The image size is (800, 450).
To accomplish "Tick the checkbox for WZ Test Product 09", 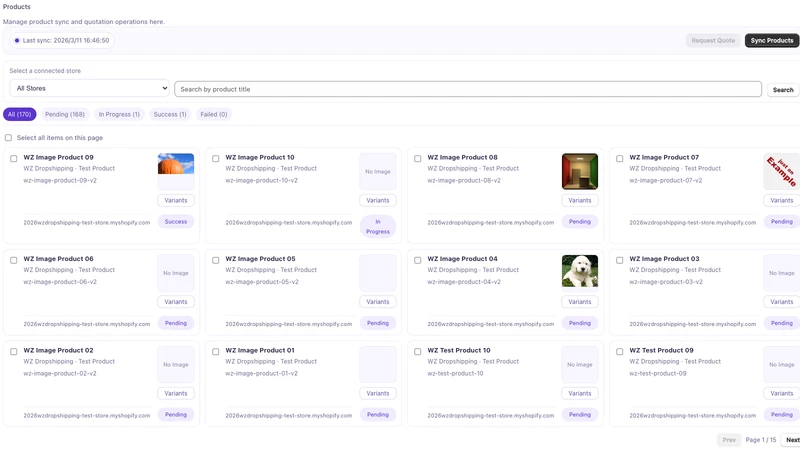I will click(x=620, y=352).
